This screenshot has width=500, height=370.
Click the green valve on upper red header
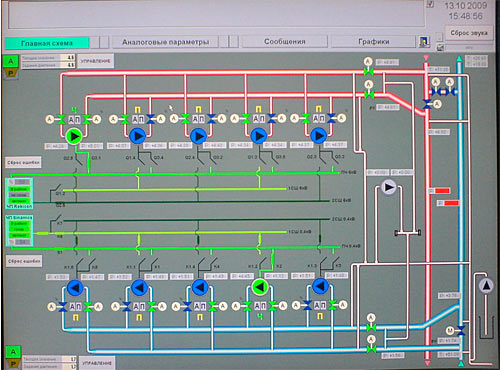click(x=368, y=71)
